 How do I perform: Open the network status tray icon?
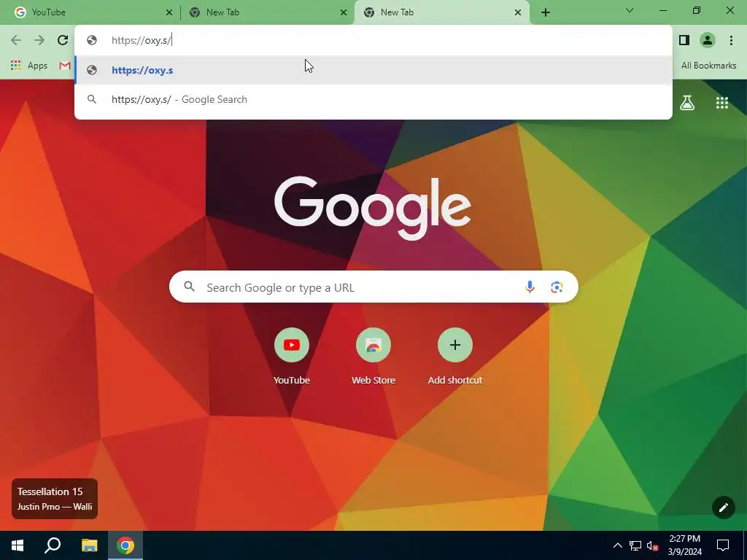pos(635,545)
